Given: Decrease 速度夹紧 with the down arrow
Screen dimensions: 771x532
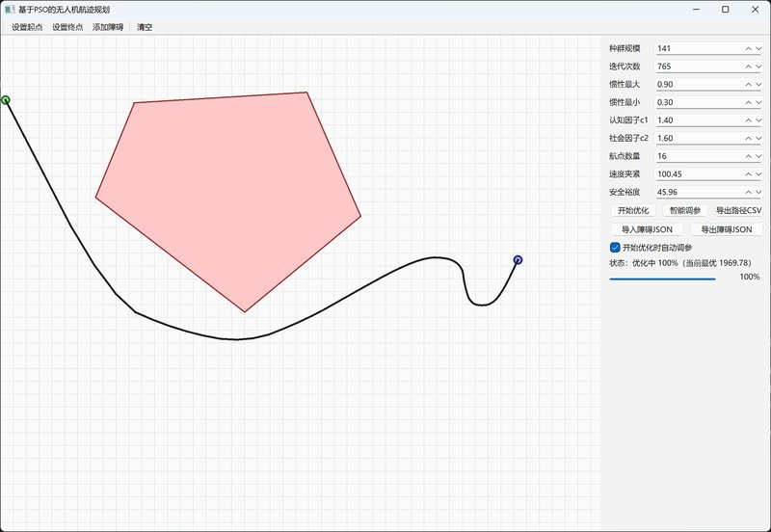Looking at the screenshot, I should pyautogui.click(x=758, y=174).
